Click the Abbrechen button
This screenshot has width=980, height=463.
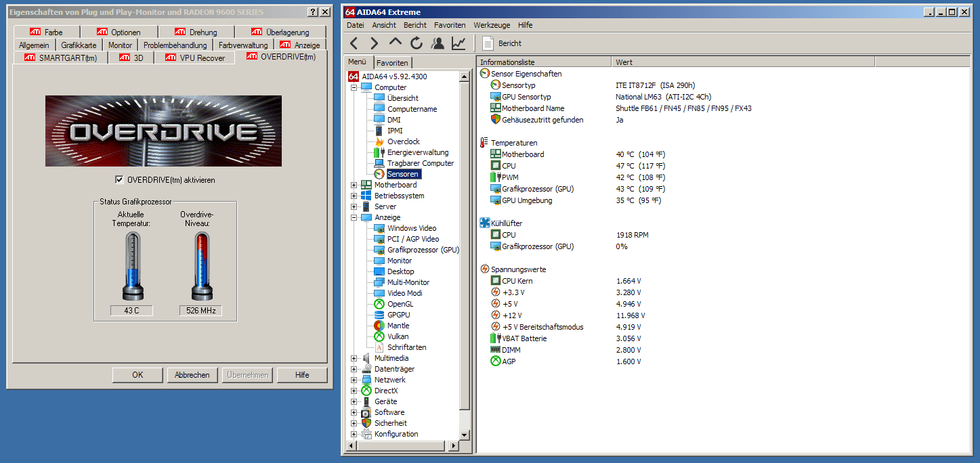point(192,375)
